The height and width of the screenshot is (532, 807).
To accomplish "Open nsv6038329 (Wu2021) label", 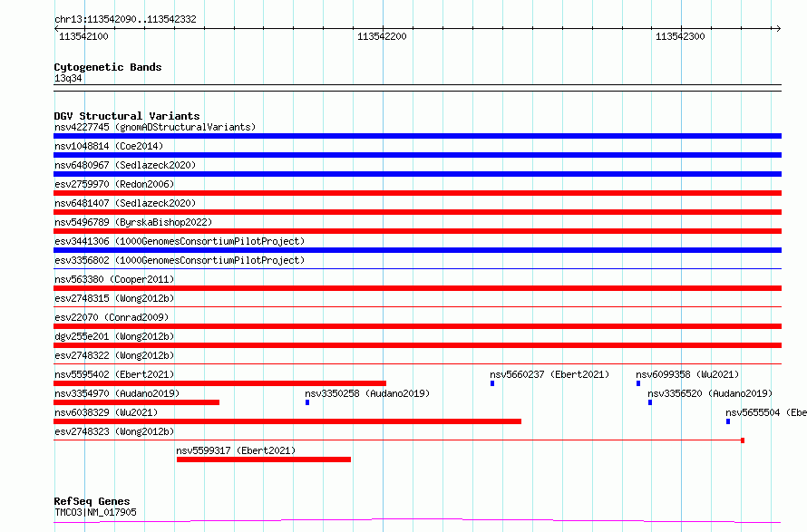I will point(106,412).
